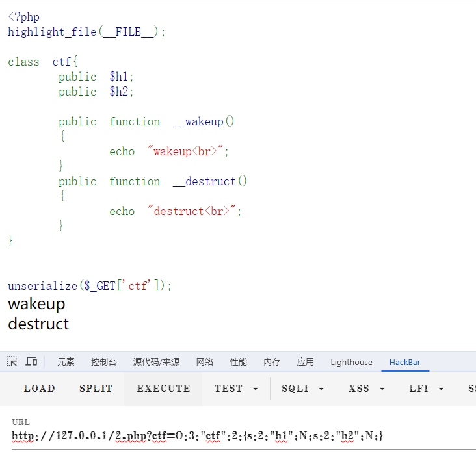
Task: Open the 元素 (Elements) tab
Action: click(x=66, y=363)
